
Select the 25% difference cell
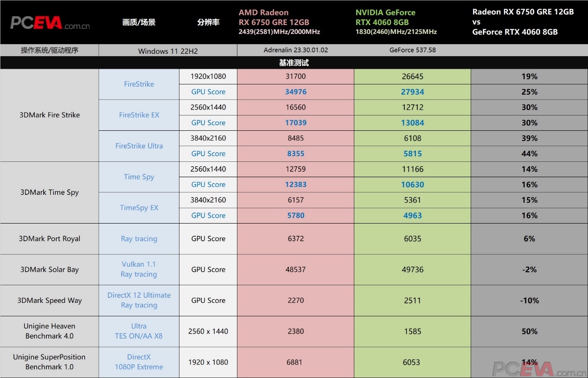tap(529, 92)
